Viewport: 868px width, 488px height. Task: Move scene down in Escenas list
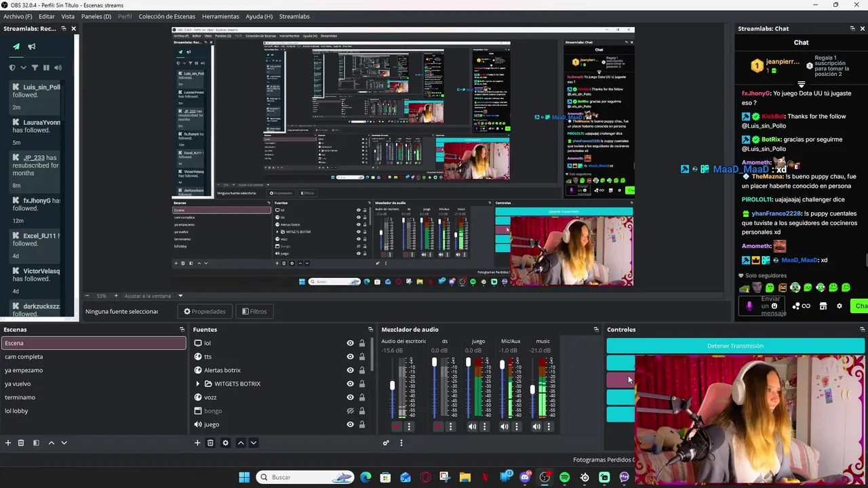pyautogui.click(x=64, y=443)
